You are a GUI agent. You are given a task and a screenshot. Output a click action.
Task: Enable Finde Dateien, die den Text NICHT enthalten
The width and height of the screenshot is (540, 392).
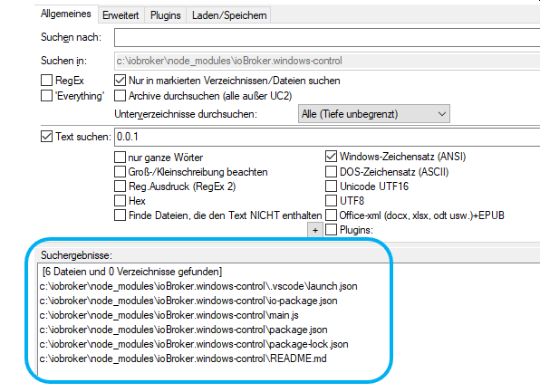click(x=120, y=215)
